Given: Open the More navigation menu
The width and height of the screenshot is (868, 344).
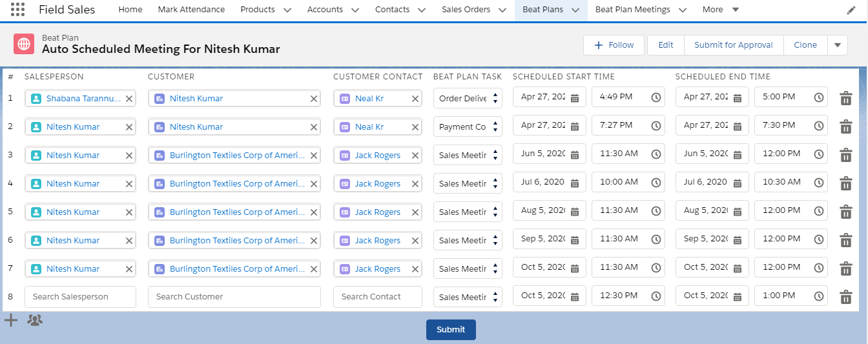Looking at the screenshot, I should pos(721,10).
